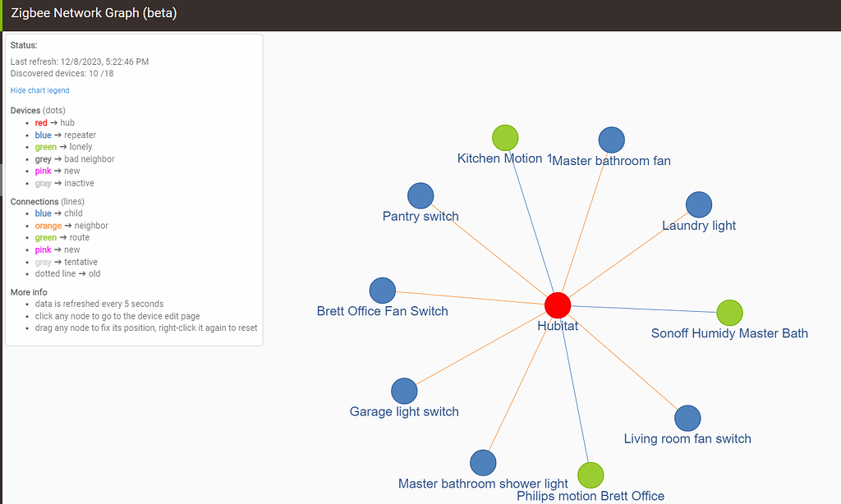Image resolution: width=841 pixels, height=504 pixels.
Task: Select the Kitchen Motion 1 green node
Action: 505,138
